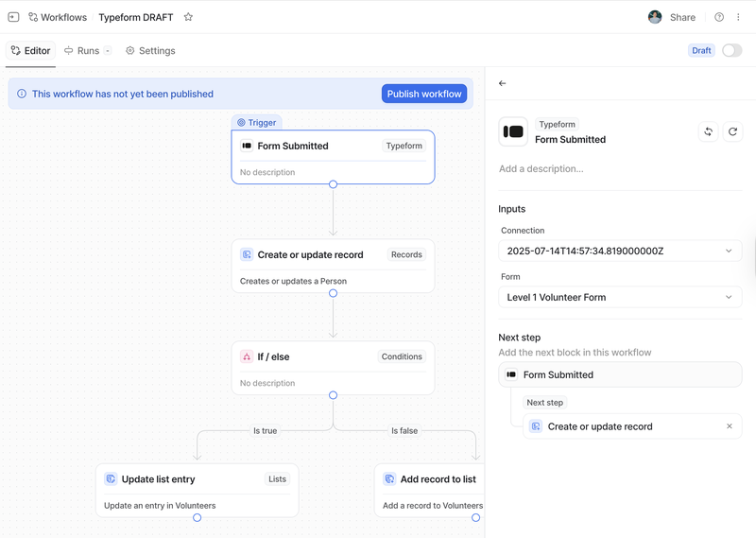Click the user avatar next to Share
This screenshot has height=538, width=756.
point(655,17)
